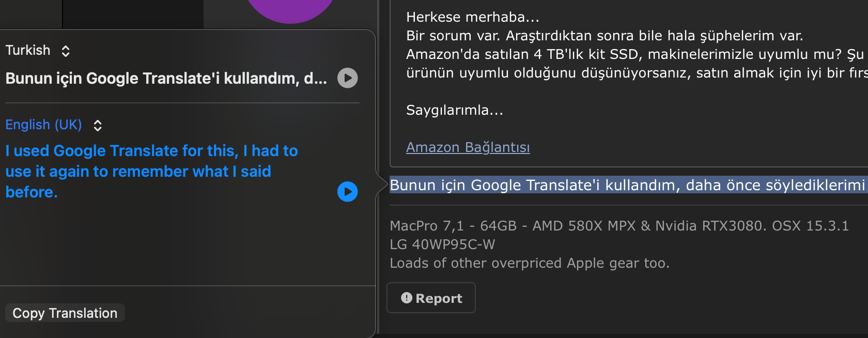868x338 pixels.
Task: Click the "Loads of other overpriced Apple gear" line
Action: pos(529,263)
